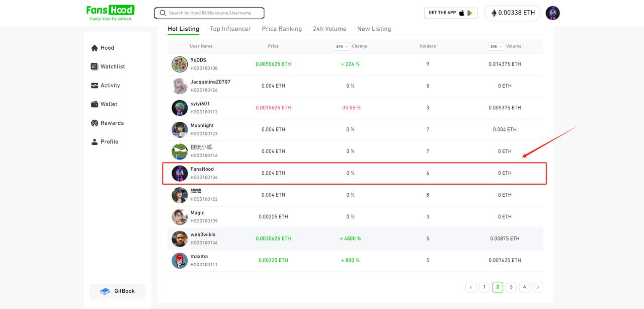Open the Activity sidebar icon

point(95,86)
